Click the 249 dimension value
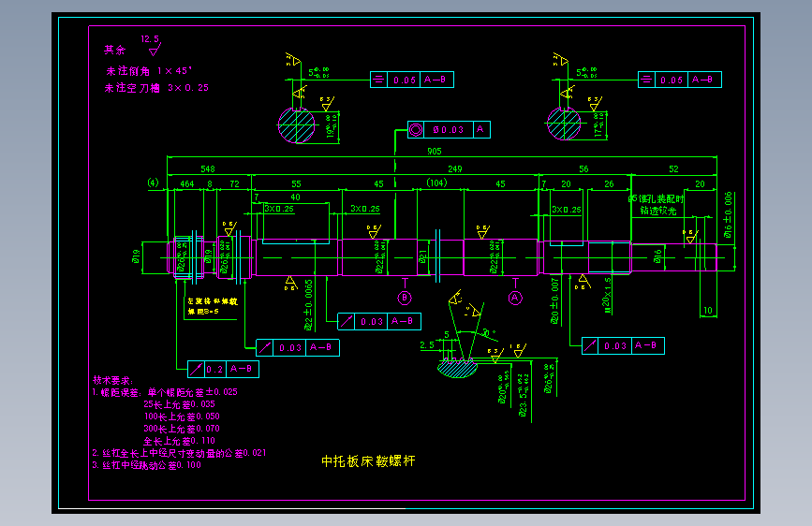Viewport: 812px width, 526px height. pyautogui.click(x=454, y=168)
